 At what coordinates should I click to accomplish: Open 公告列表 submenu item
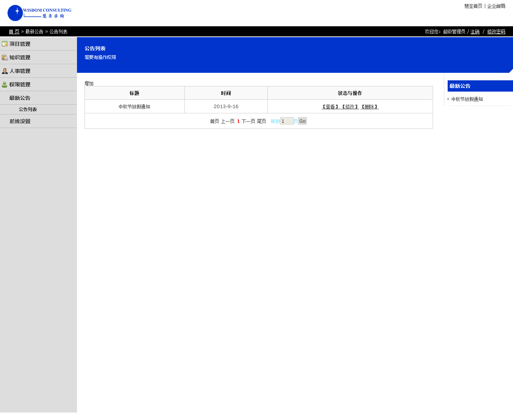tap(28, 110)
